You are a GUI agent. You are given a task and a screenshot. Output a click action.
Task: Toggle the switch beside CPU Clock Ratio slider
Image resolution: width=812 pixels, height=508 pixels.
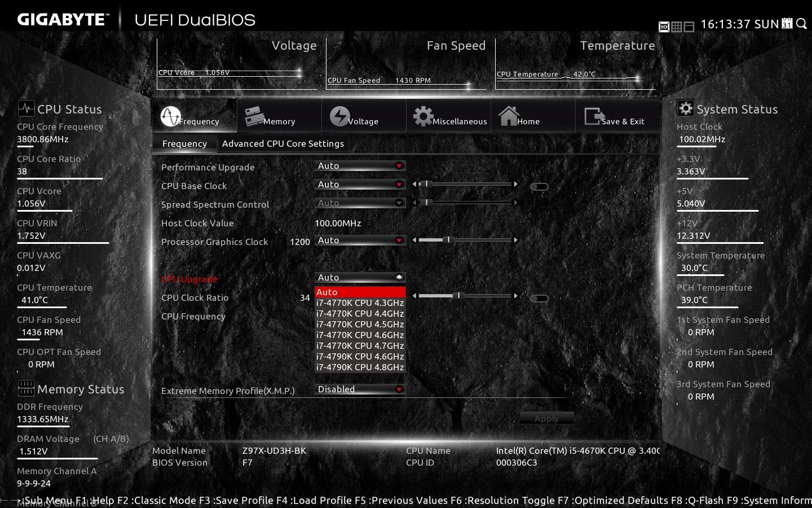[539, 298]
